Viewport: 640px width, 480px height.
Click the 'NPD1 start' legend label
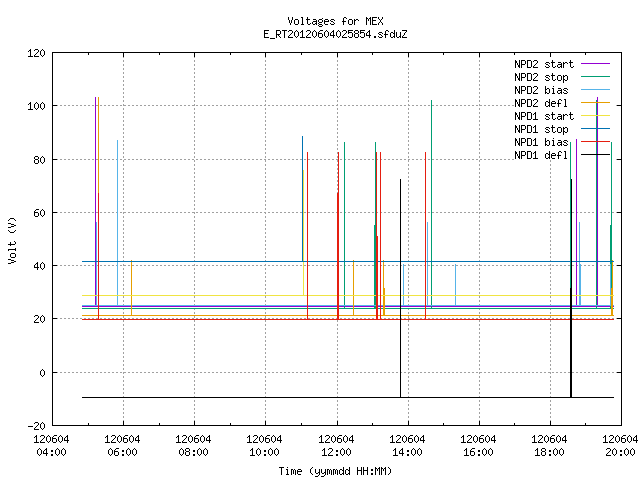(544, 116)
